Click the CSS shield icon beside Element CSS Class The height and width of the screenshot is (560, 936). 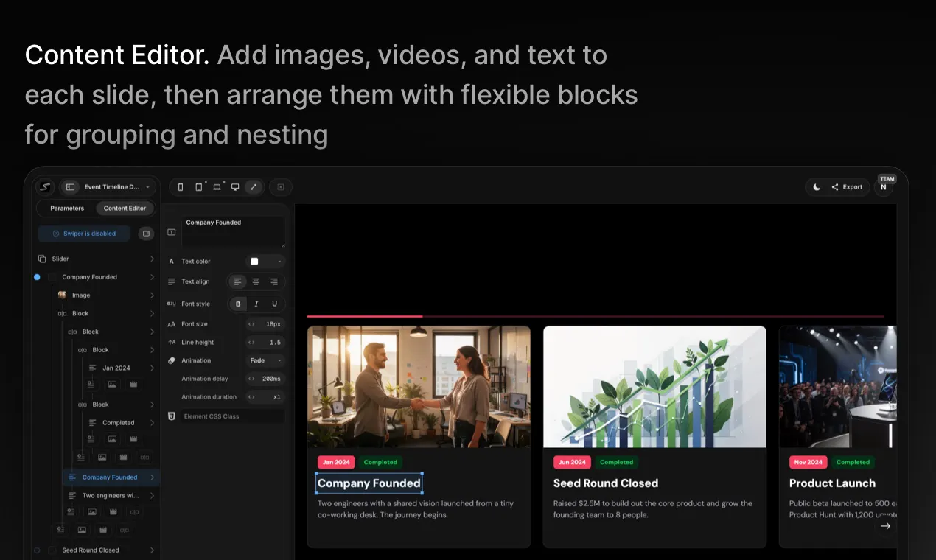pyautogui.click(x=172, y=416)
